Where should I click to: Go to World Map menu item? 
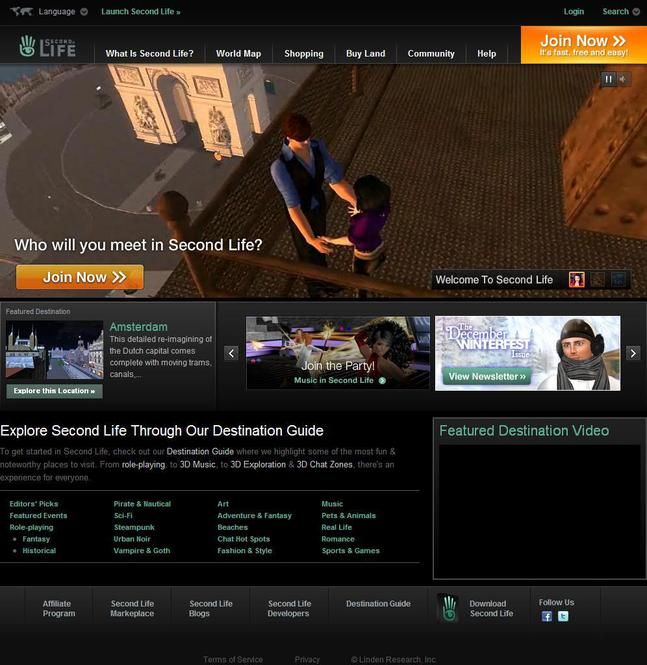pos(238,53)
